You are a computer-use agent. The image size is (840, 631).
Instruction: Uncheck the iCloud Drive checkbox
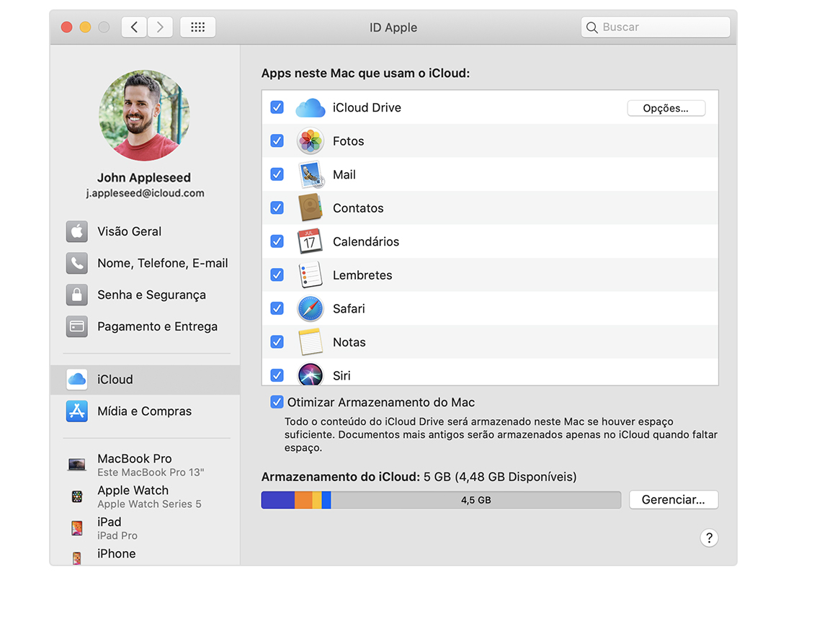pos(277,107)
